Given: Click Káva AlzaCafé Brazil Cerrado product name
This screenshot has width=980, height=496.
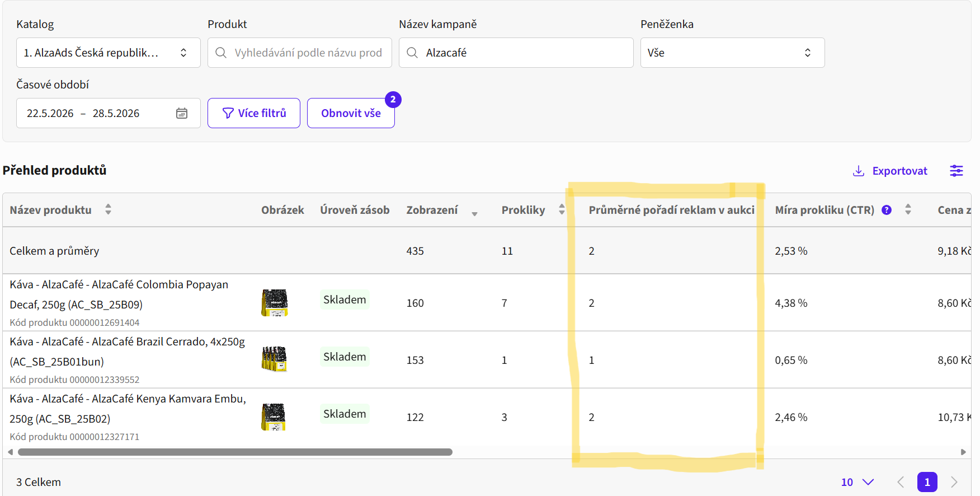Looking at the screenshot, I should [127, 352].
